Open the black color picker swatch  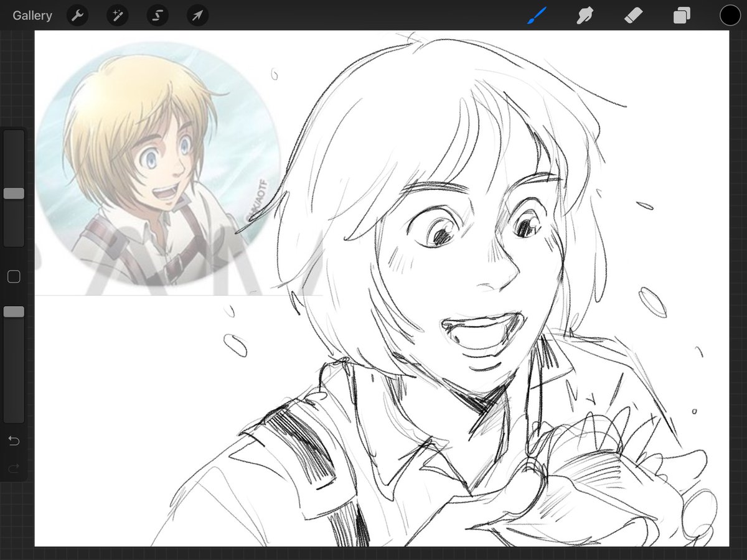(x=730, y=15)
